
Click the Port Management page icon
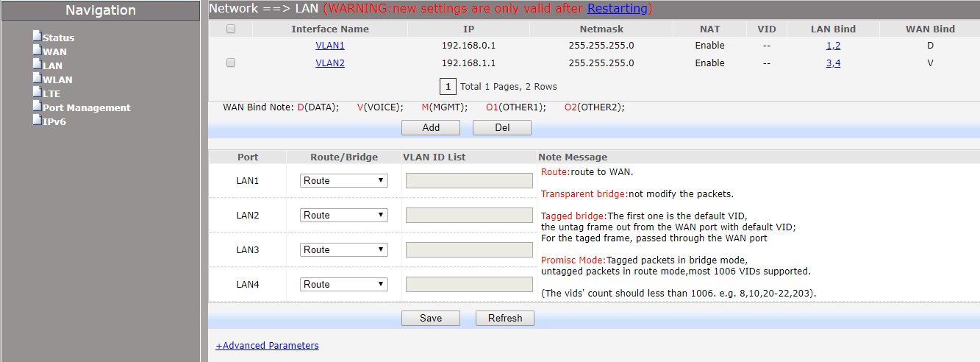[x=37, y=106]
